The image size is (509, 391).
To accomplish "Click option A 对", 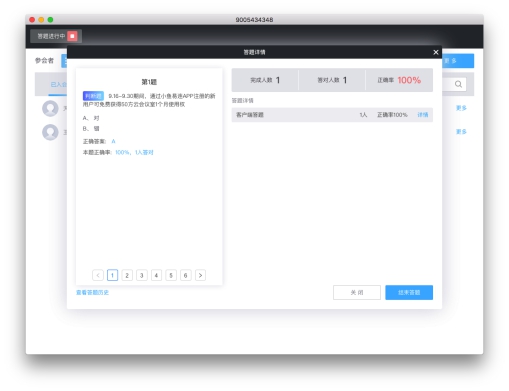I will (91, 118).
